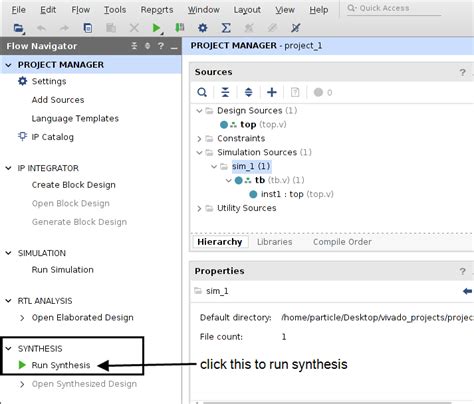
Task: Search in the Sources panel
Action: coord(202,92)
